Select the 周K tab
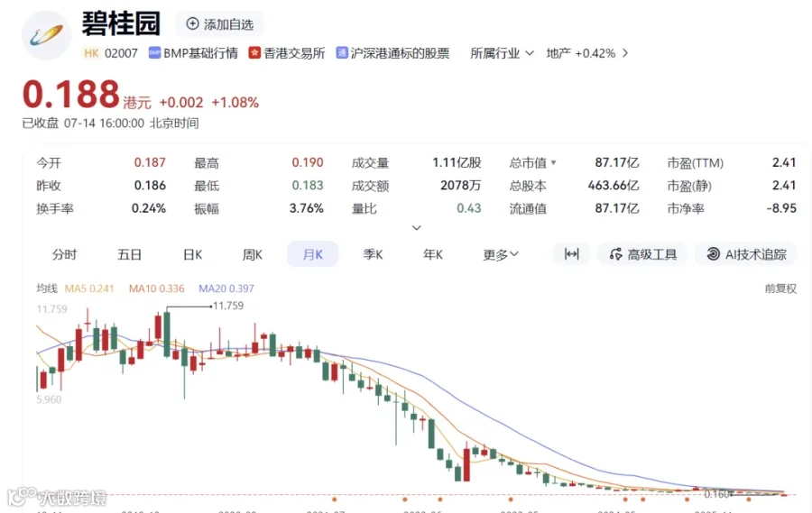This screenshot has height=513, width=812. click(x=253, y=254)
